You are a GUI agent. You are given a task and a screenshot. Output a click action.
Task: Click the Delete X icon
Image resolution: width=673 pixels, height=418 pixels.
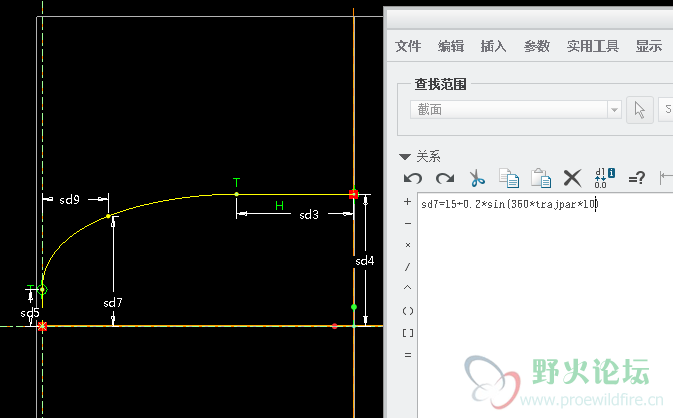point(573,178)
